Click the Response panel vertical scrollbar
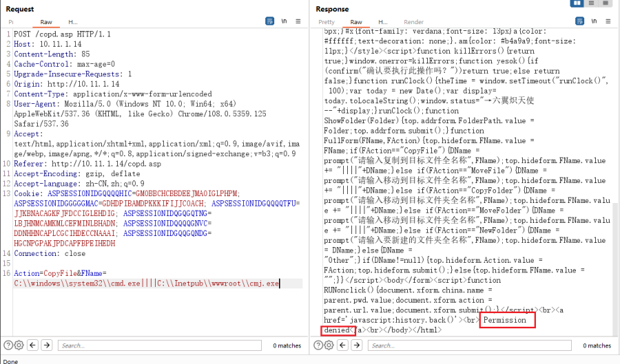Screen dimensions: 620x364 click(615, 268)
